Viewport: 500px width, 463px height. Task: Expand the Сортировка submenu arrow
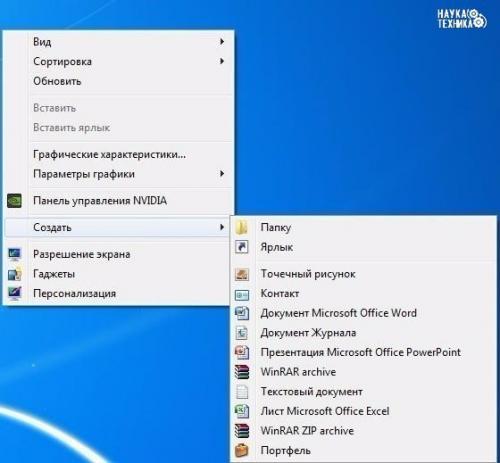pos(222,61)
